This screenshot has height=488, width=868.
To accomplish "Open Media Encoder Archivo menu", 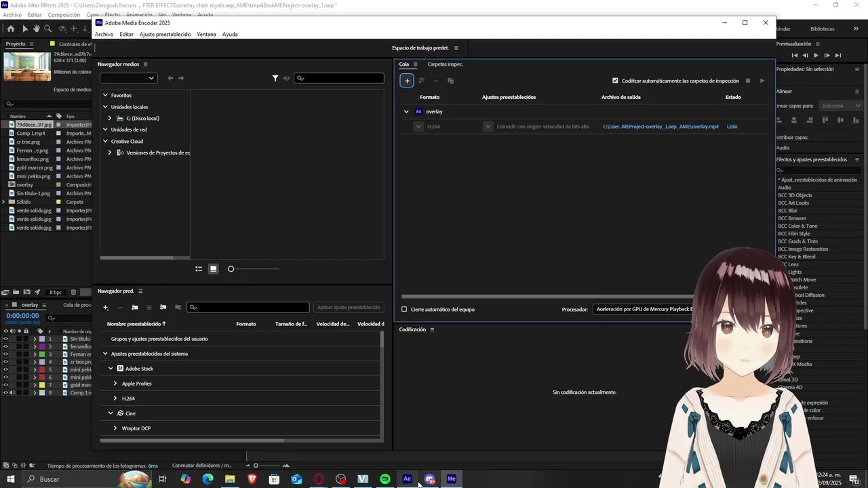I will click(104, 34).
